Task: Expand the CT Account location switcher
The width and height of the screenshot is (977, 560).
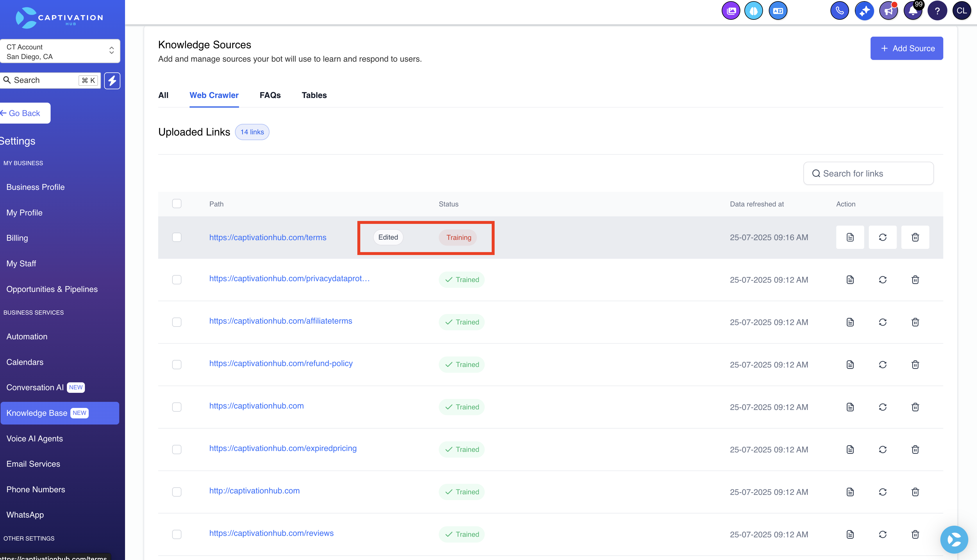Action: [x=60, y=51]
